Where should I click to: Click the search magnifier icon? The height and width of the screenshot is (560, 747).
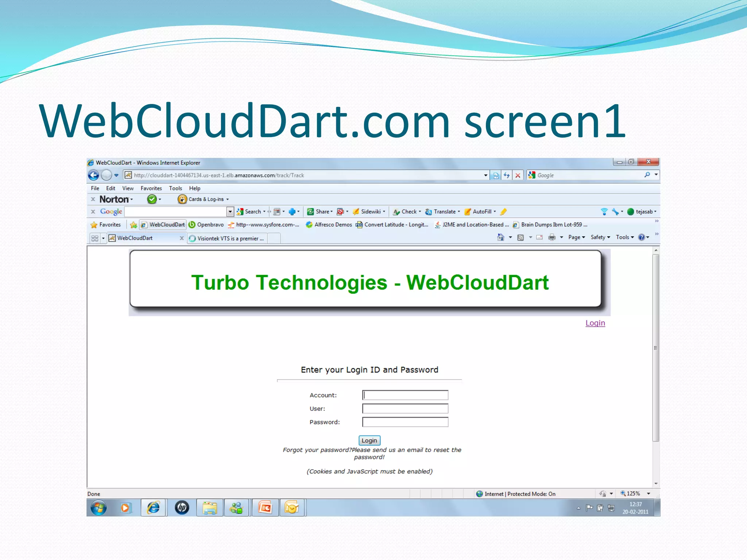pyautogui.click(x=647, y=175)
